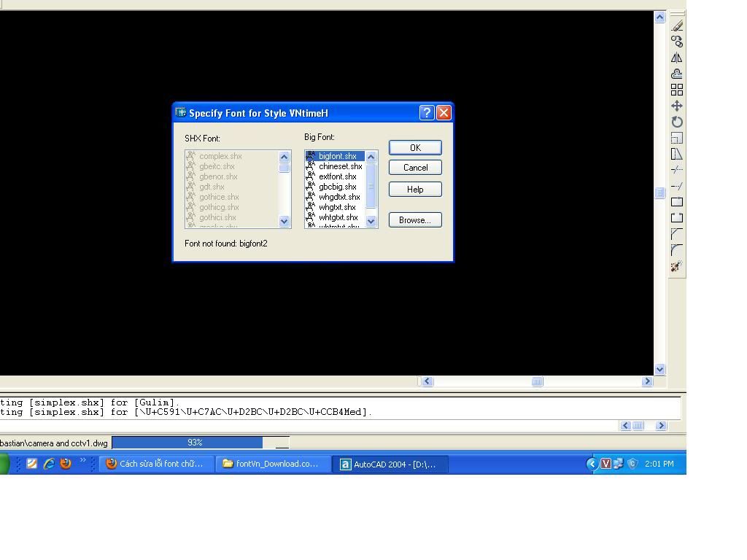Cancel the Specify Font dialog

click(415, 168)
